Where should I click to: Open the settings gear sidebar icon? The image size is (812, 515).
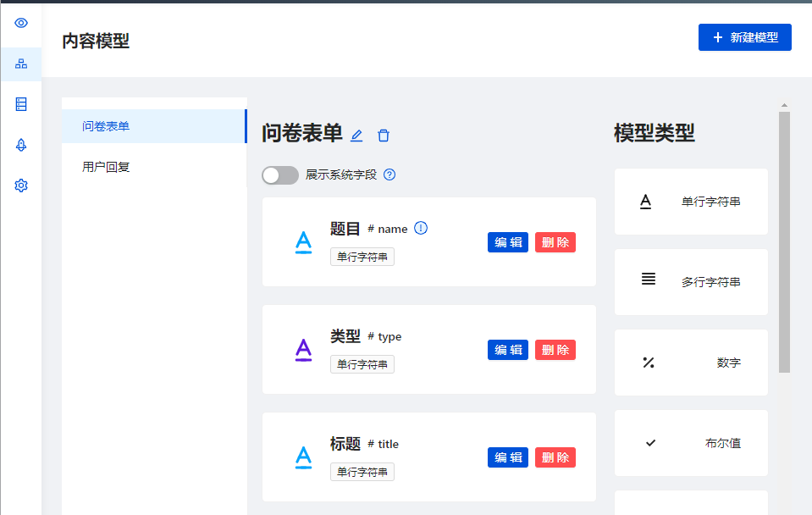pos(21,186)
